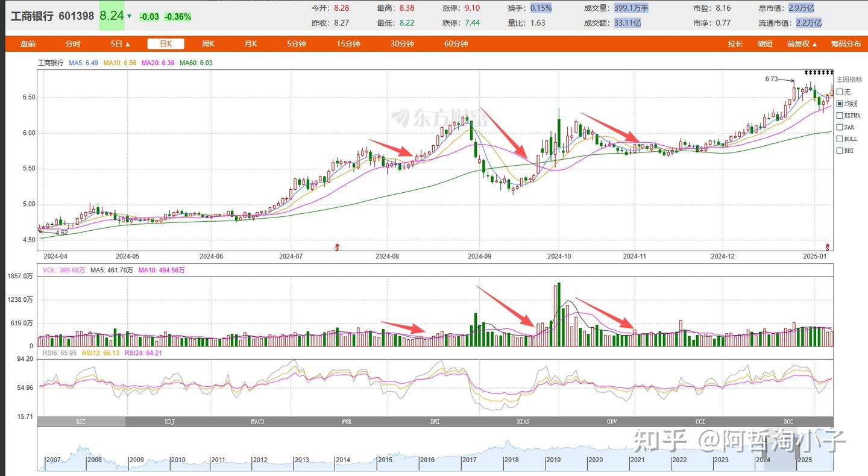868x476 pixels.
Task: Click the 6.73 high-price annotation
Action: pyautogui.click(x=772, y=79)
